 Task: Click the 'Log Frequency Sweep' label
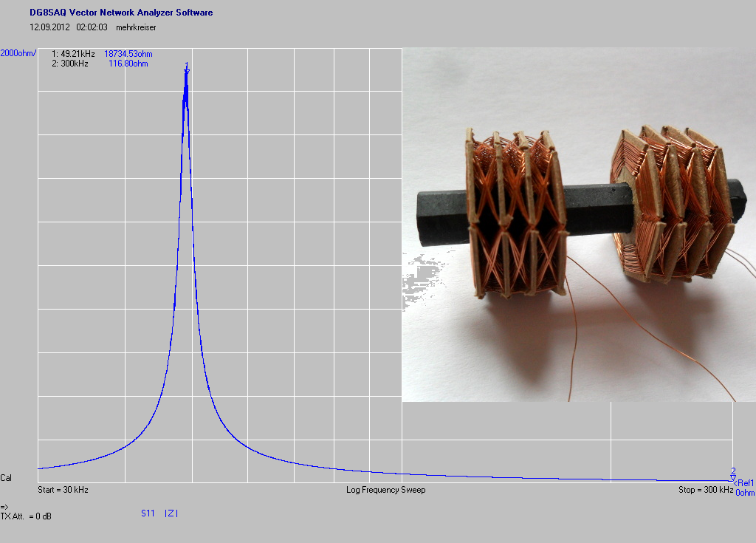[385, 490]
